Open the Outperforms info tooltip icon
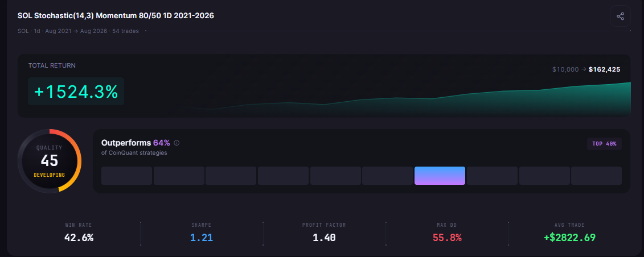 pos(177,143)
